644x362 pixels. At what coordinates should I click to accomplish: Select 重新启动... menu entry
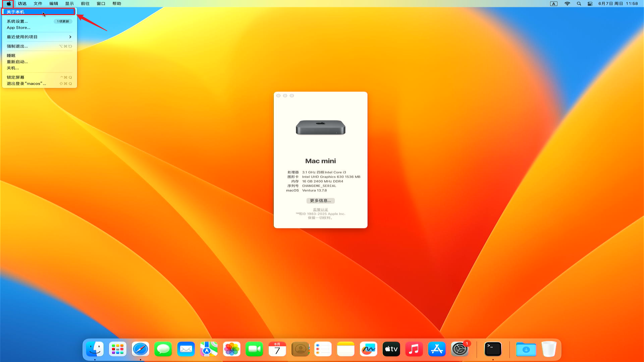(x=40, y=62)
